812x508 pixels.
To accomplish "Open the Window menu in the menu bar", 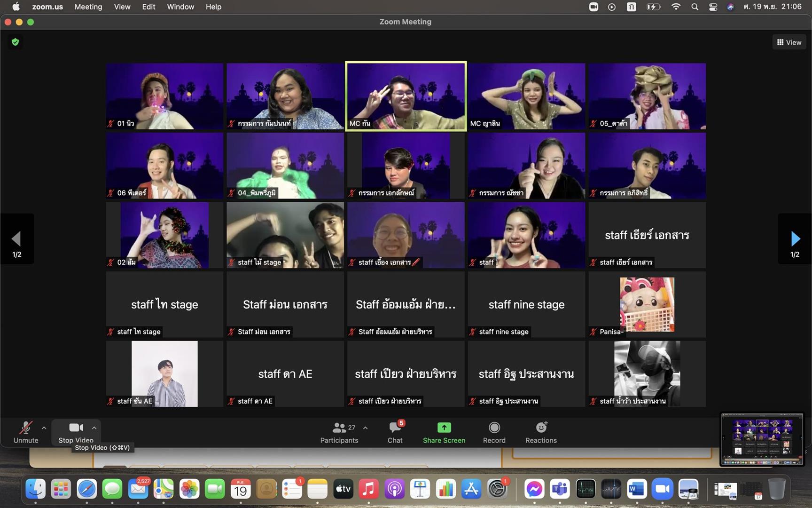I will [180, 7].
